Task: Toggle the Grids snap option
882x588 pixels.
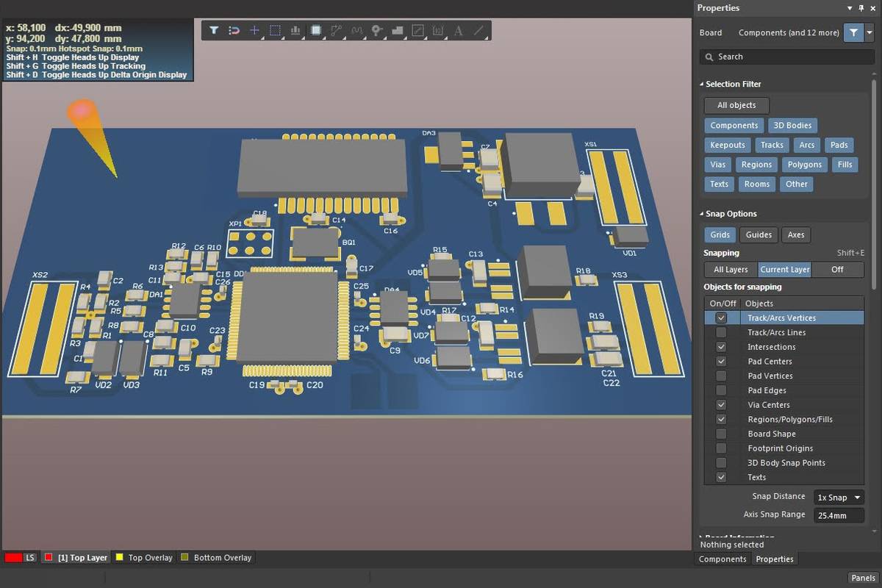Action: (x=720, y=235)
